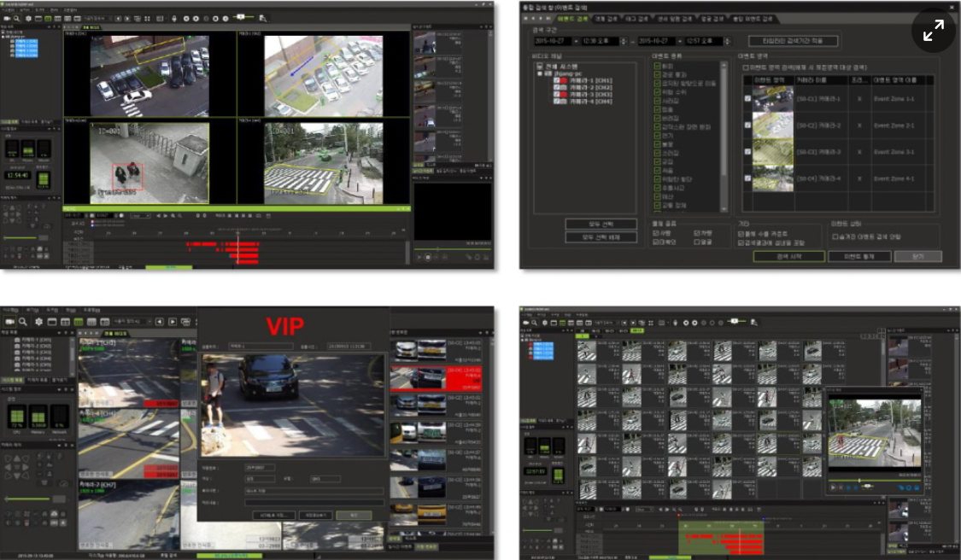Toggle the 카메라-2 [CH2] checkbox in the event search tree

point(556,87)
